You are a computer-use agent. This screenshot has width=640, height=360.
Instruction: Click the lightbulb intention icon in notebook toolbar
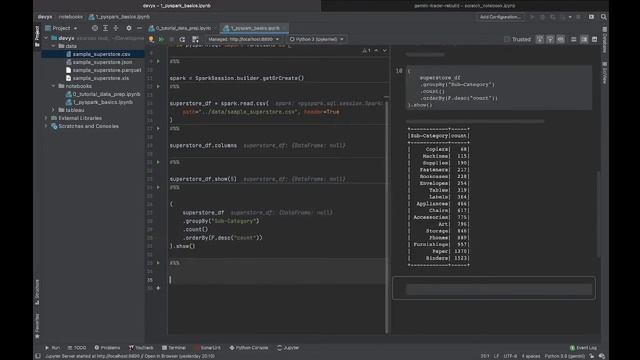point(151,39)
